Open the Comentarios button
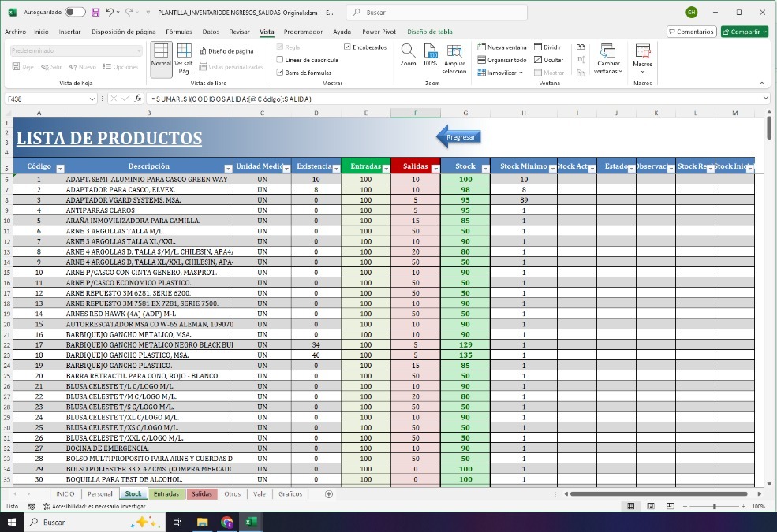Viewport: 777px width, 532px height. 692,32
